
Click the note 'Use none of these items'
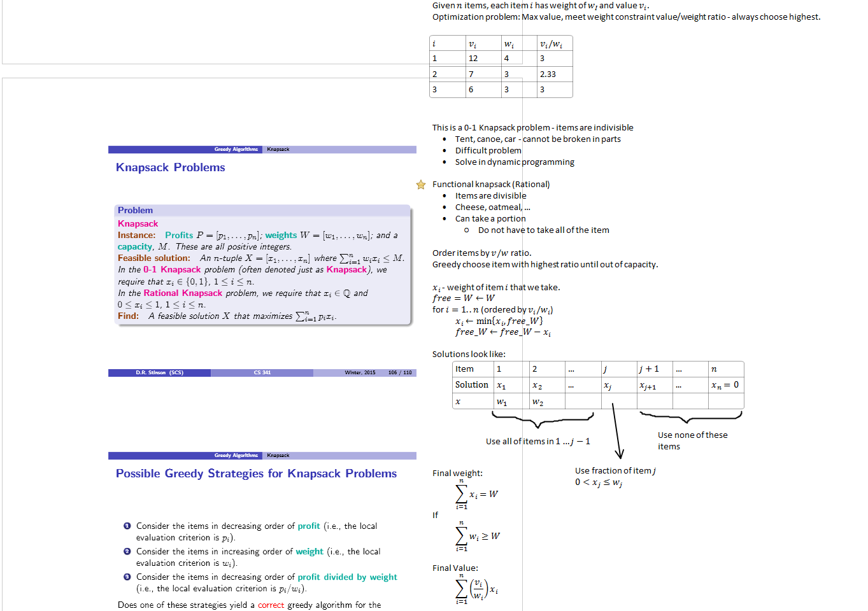tap(692, 441)
